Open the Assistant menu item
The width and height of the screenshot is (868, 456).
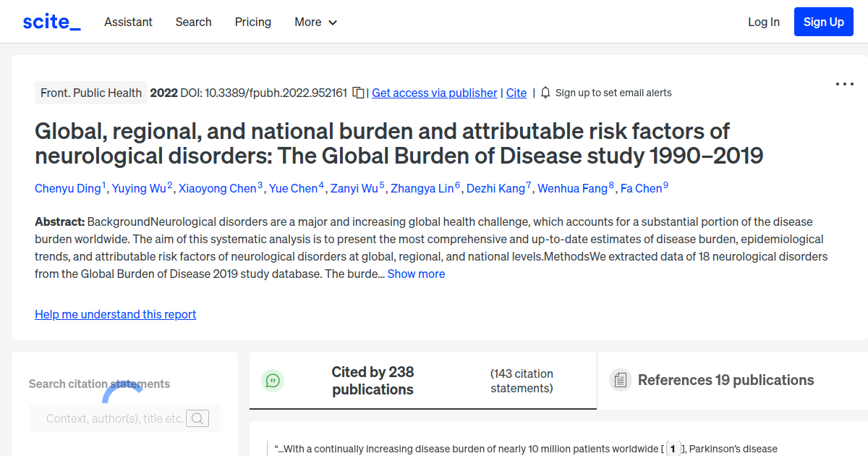pyautogui.click(x=128, y=22)
